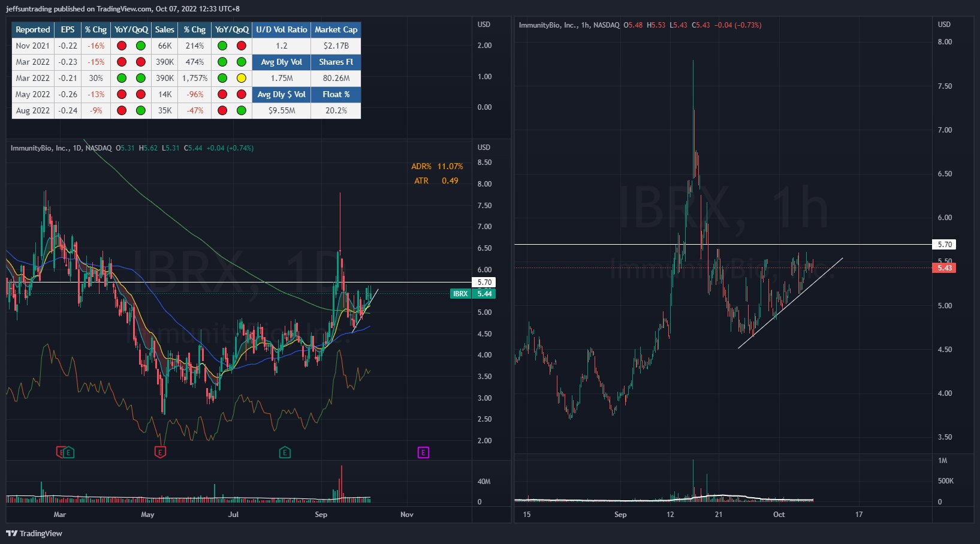
Task: Open the red E earnings marker near May
Action: pos(160,452)
